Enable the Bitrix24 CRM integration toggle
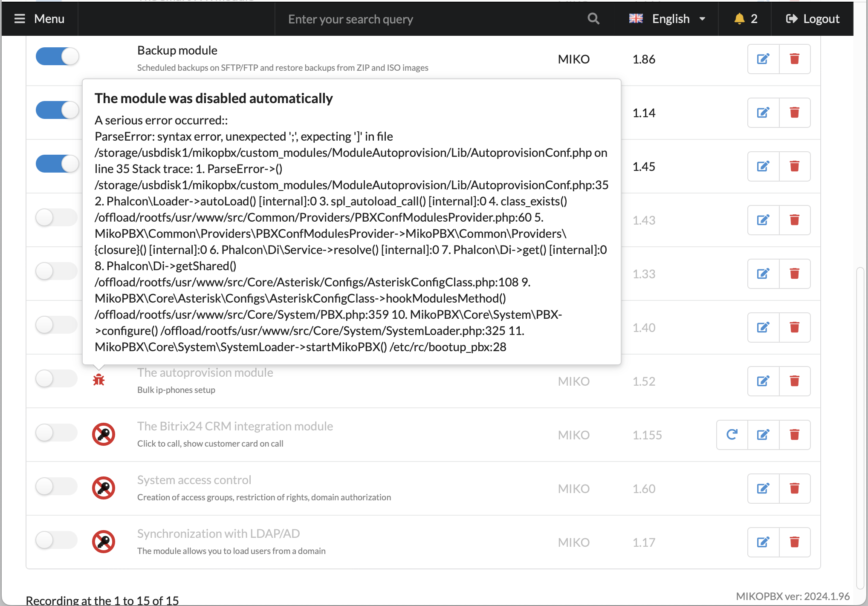Image resolution: width=868 pixels, height=606 pixels. click(56, 433)
